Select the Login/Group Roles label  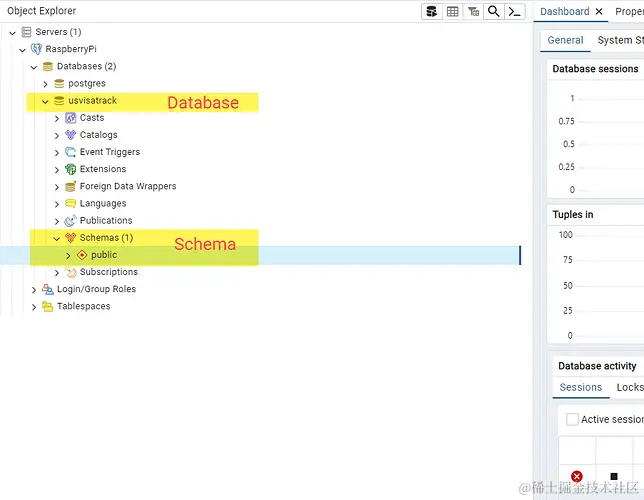(96, 289)
